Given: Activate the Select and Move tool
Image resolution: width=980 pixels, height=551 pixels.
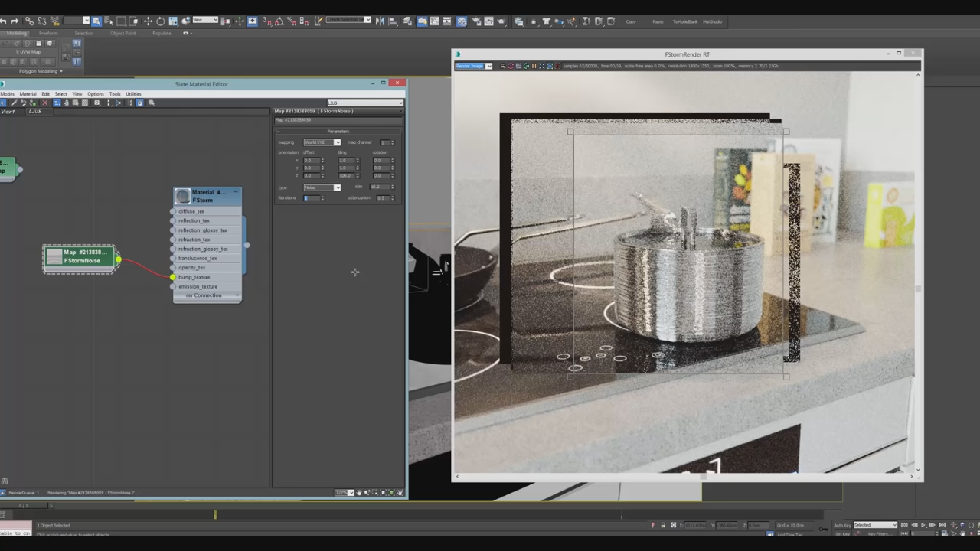Looking at the screenshot, I should (148, 21).
